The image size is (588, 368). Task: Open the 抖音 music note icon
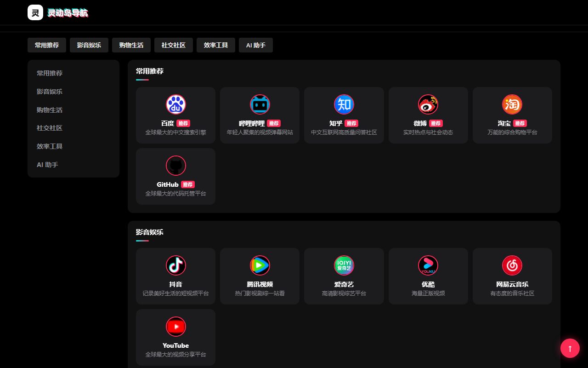coord(175,265)
